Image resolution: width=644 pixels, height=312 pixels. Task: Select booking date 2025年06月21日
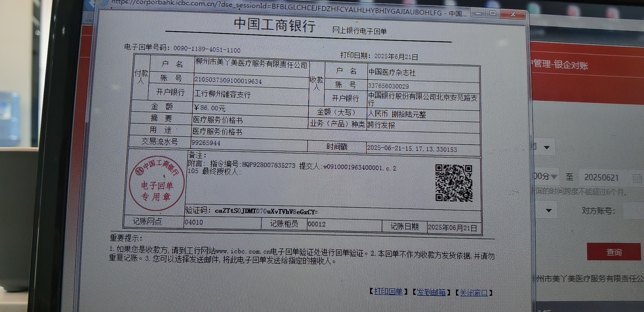tap(452, 228)
